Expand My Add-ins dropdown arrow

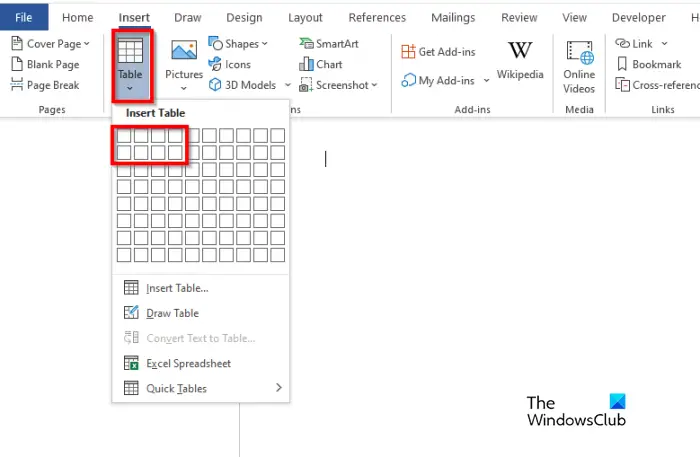pos(487,81)
